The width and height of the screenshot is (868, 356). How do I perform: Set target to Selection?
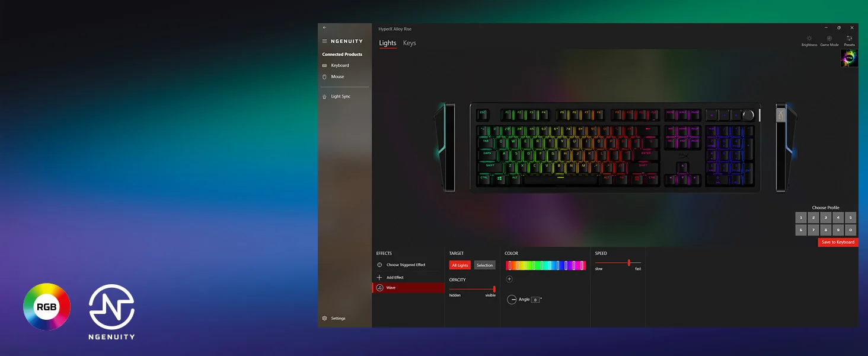pos(484,265)
